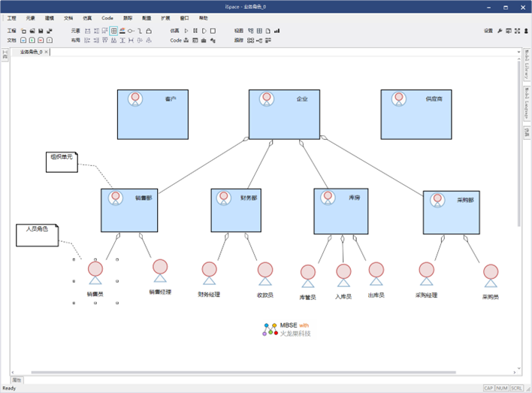Click the color fill icon in 元素 row
The image size is (532, 393).
pos(122,31)
